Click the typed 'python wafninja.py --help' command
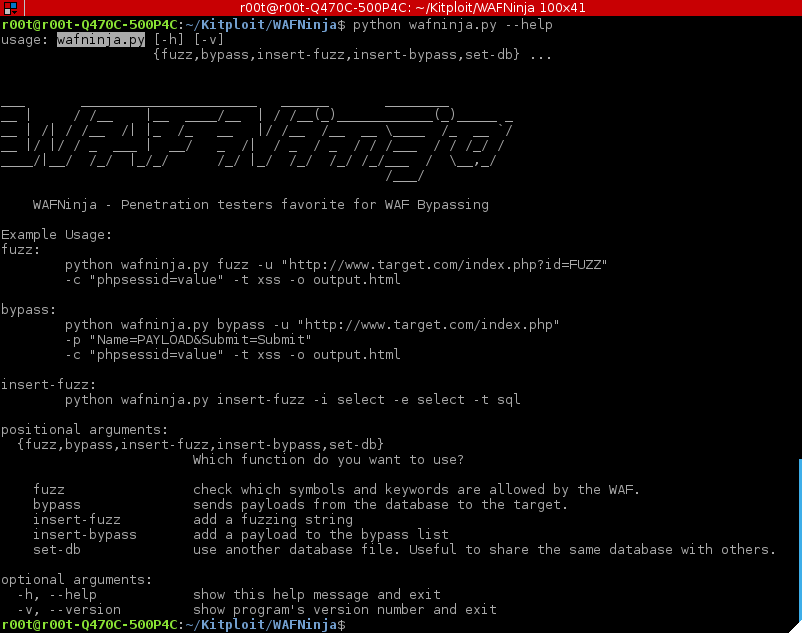This screenshot has height=633, width=802. 453,25
